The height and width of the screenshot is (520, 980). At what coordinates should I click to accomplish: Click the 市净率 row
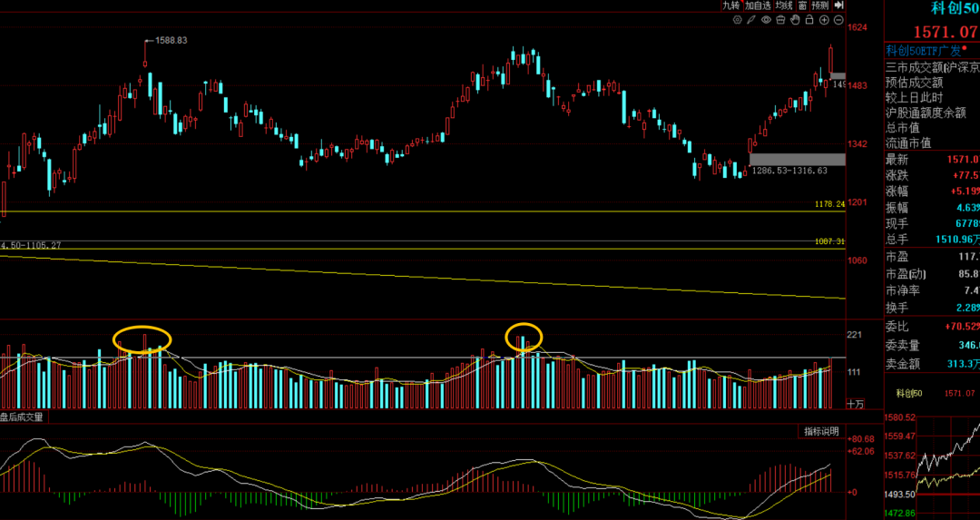(x=932, y=290)
